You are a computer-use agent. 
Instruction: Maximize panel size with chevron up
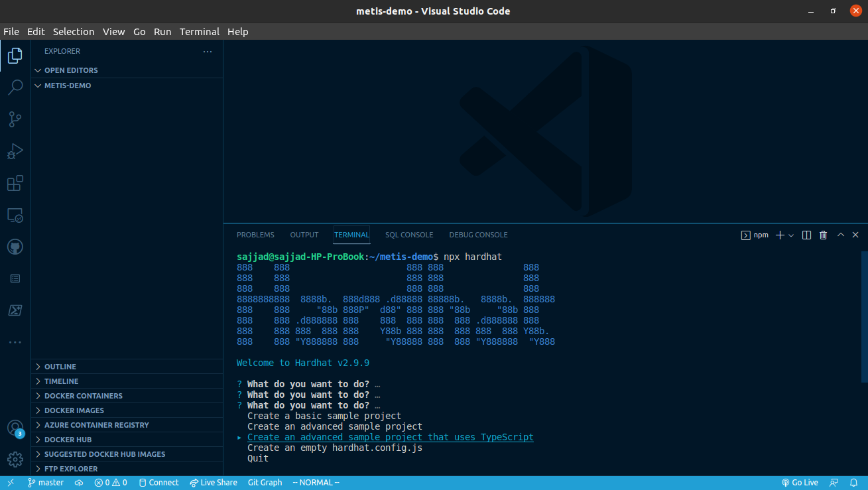(840, 235)
